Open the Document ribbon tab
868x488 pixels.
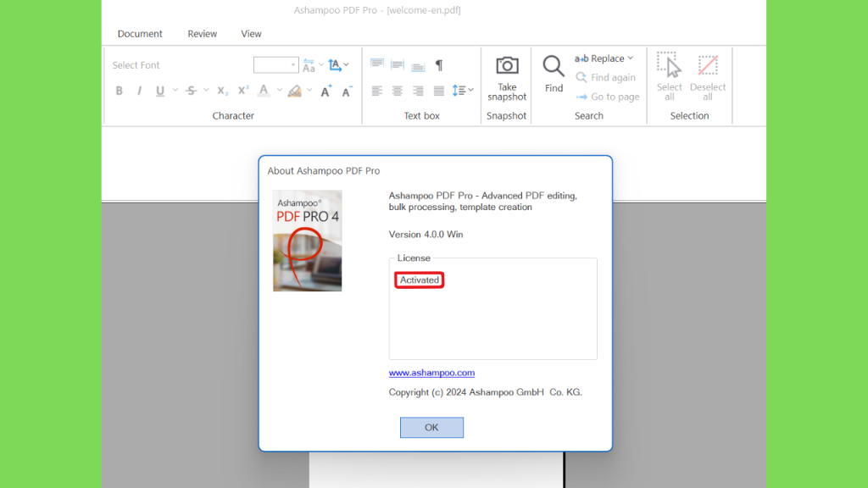(140, 34)
